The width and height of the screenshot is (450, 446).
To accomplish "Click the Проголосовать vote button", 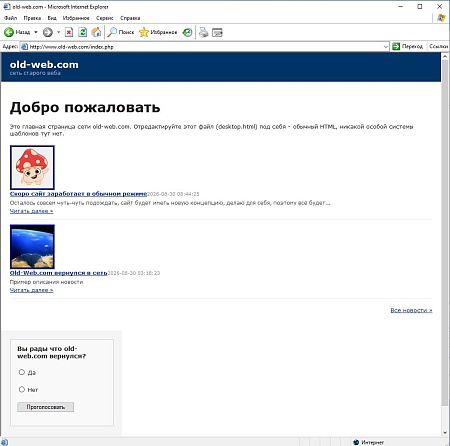I will [x=45, y=407].
